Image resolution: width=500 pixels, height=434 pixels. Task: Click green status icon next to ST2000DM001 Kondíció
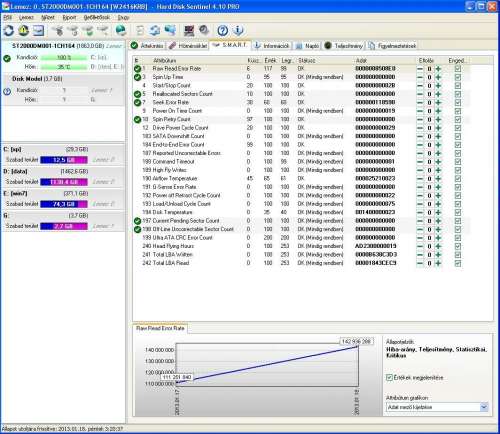click(7, 58)
